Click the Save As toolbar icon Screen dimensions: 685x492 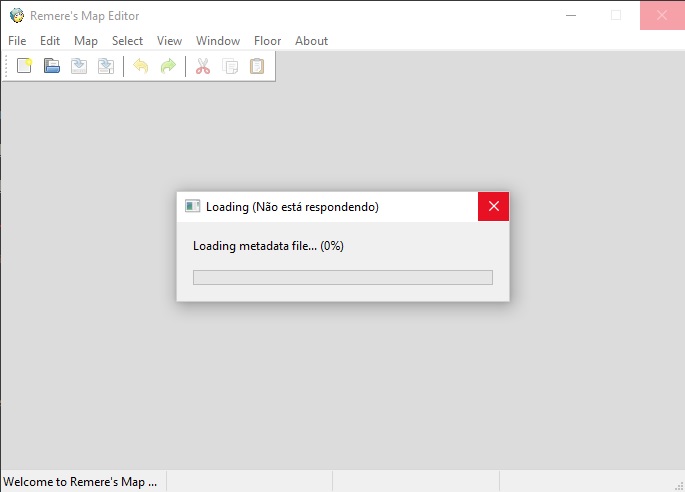pyautogui.click(x=105, y=67)
